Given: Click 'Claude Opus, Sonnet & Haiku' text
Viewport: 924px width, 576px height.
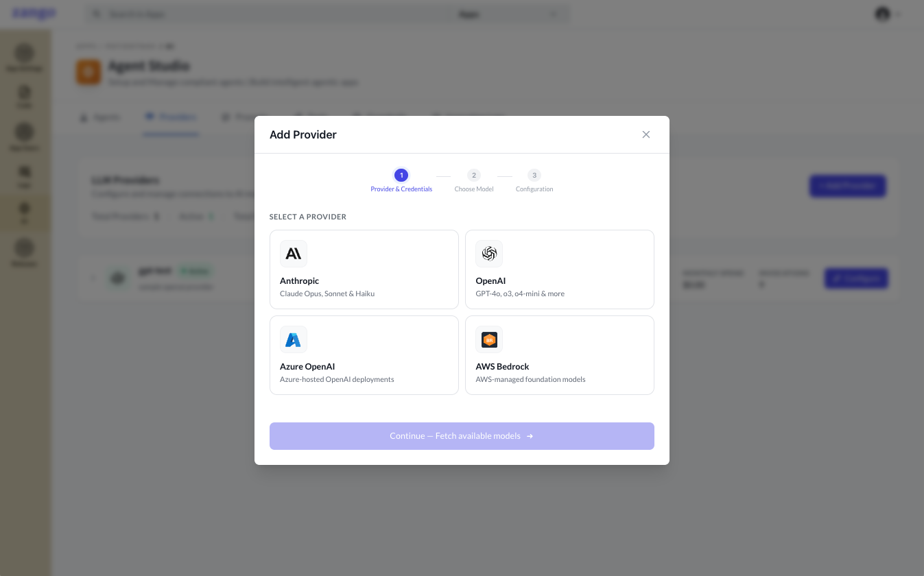Looking at the screenshot, I should tap(327, 293).
